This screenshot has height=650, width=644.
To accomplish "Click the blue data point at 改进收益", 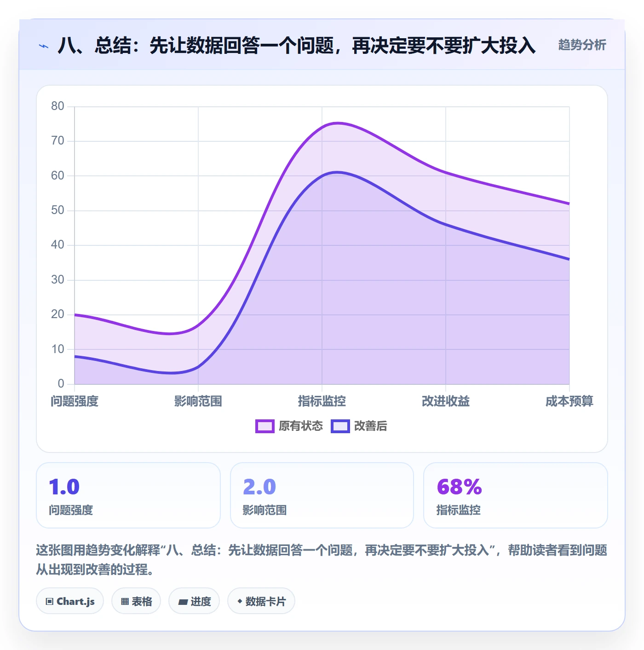I will [x=446, y=224].
